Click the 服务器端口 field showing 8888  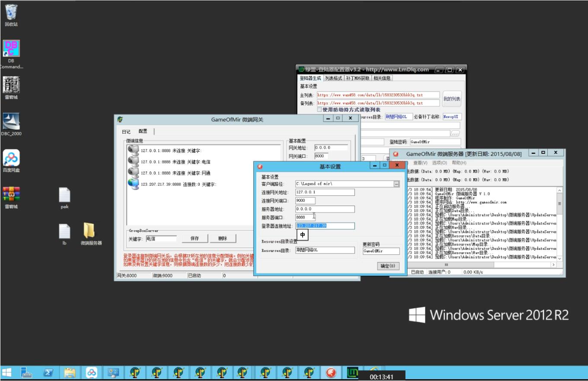pyautogui.click(x=305, y=217)
